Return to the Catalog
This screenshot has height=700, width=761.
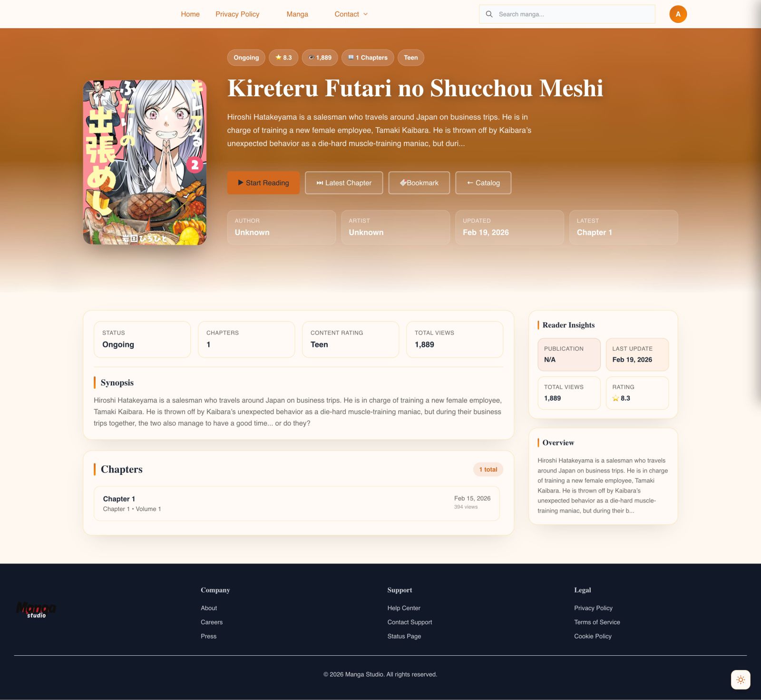(483, 183)
